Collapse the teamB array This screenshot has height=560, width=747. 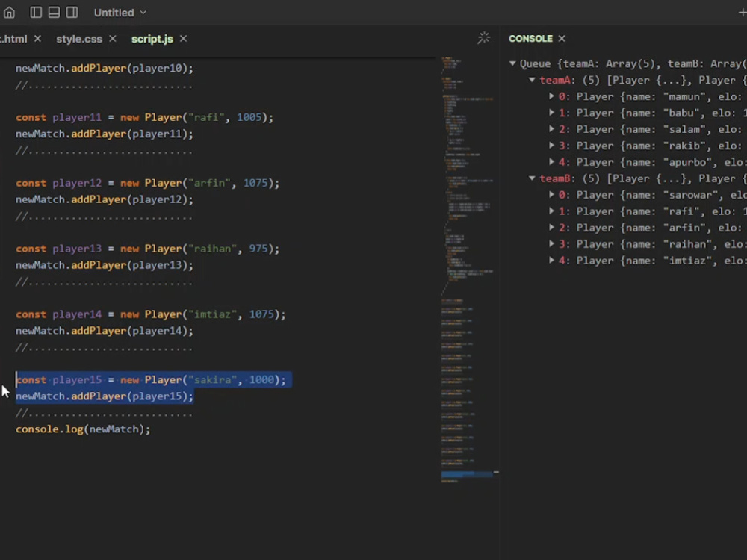(x=532, y=178)
